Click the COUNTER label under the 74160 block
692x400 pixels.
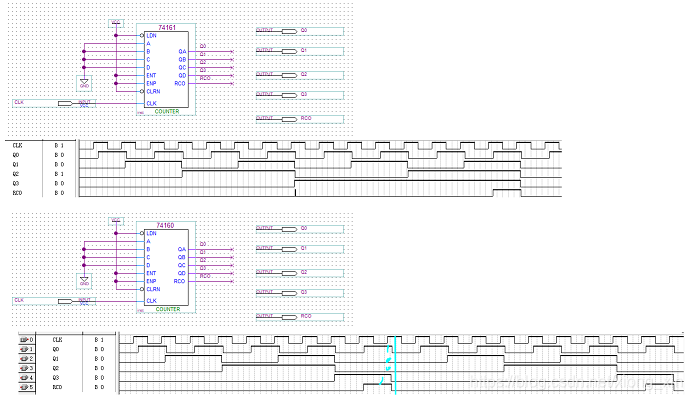click(168, 309)
